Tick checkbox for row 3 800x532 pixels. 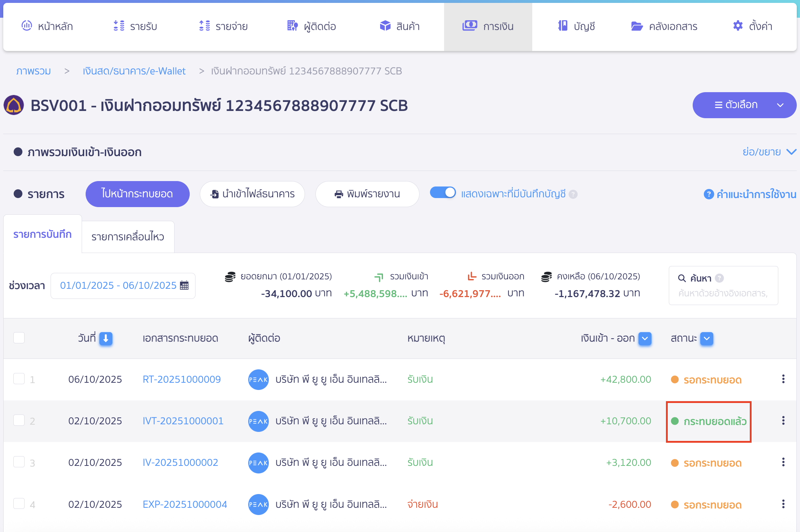pyautogui.click(x=19, y=462)
